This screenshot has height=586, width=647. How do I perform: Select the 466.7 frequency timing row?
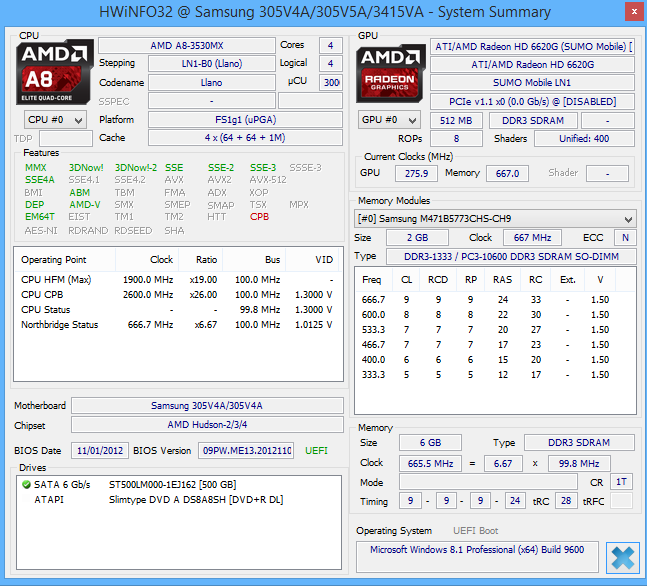495,345
